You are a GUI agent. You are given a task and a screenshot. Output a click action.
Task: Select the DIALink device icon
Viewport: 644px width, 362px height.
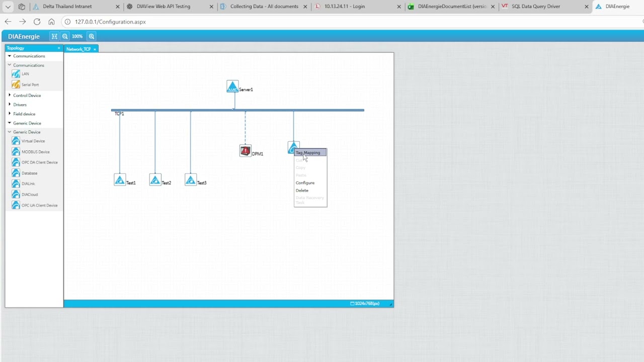click(16, 184)
